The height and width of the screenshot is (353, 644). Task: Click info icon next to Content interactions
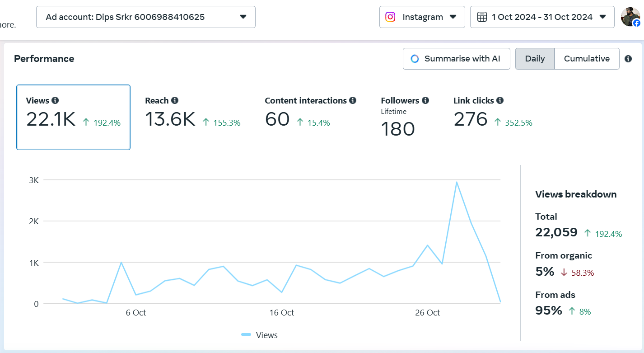pyautogui.click(x=353, y=101)
